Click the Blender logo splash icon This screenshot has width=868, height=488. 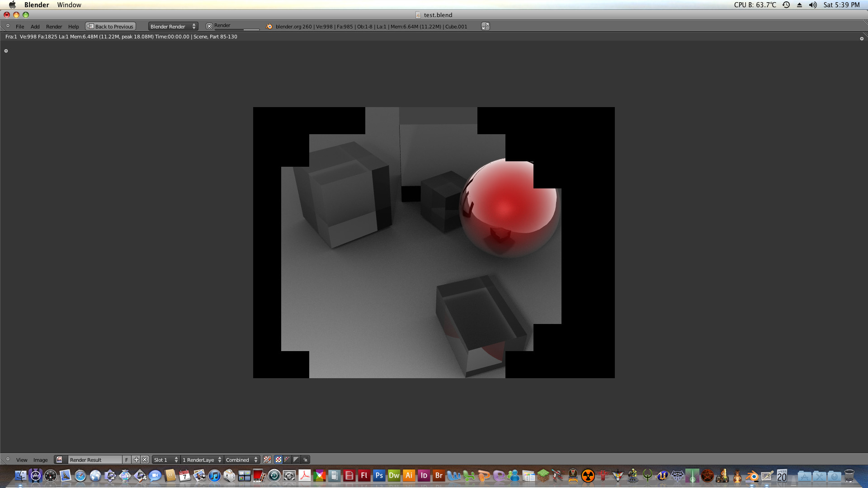point(269,27)
